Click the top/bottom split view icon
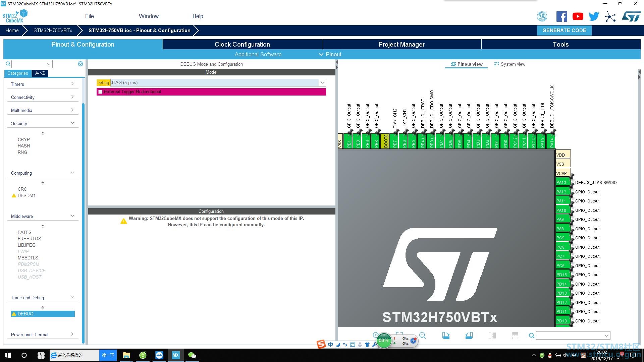644x362 pixels. pos(515,336)
